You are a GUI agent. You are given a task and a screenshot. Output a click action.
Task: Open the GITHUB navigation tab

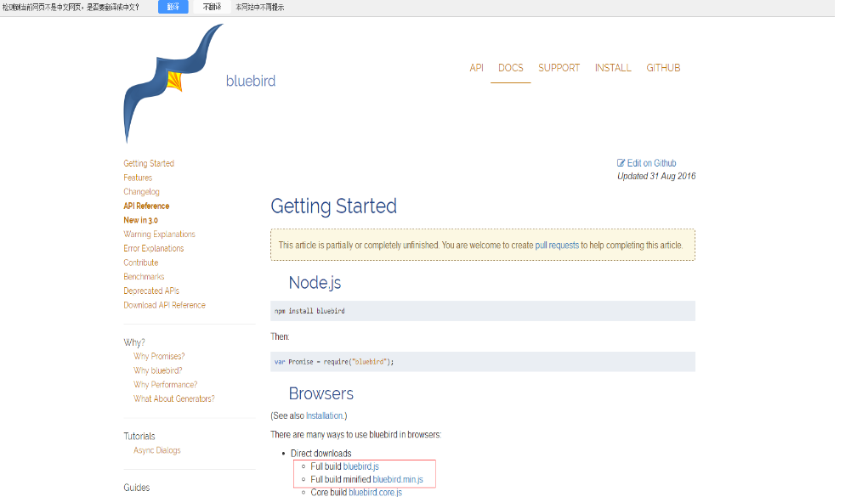click(663, 67)
